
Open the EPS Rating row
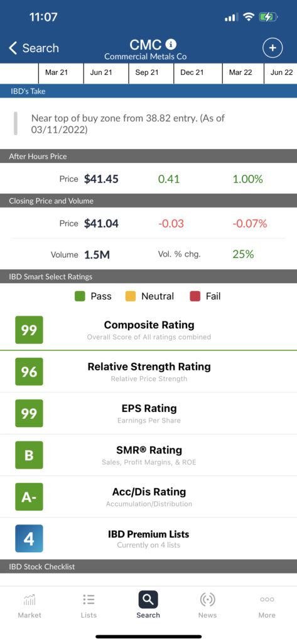(148, 414)
